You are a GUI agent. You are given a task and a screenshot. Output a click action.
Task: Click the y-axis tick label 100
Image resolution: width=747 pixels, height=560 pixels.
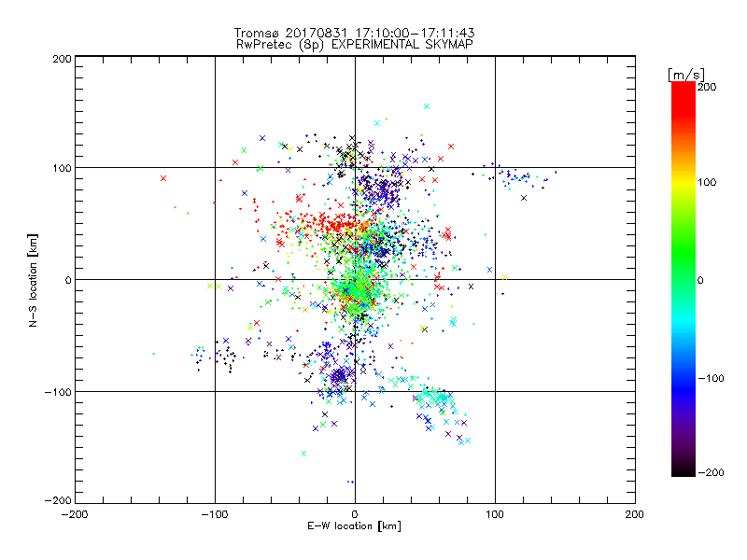point(62,168)
